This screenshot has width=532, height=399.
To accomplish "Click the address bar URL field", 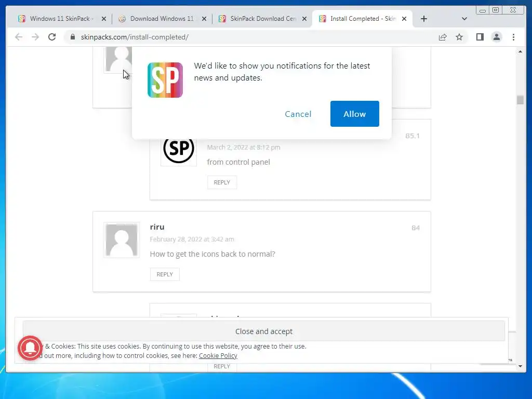I will (x=251, y=37).
